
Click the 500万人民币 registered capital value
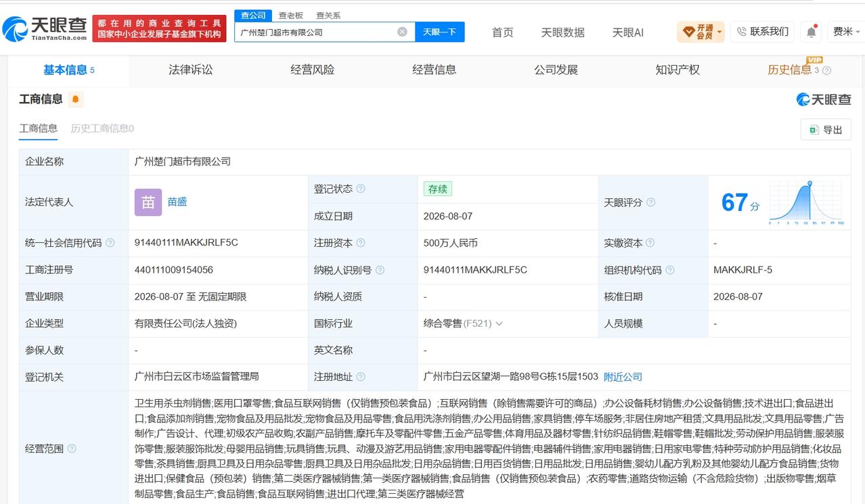451,243
